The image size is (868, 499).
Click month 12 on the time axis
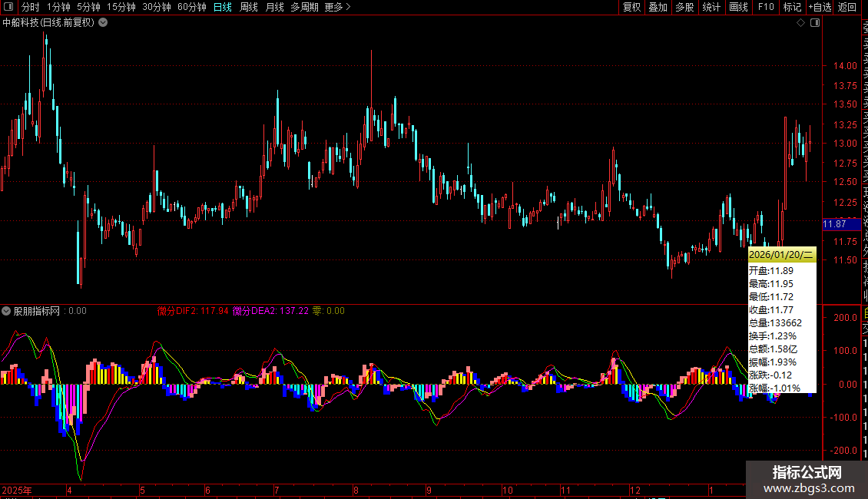click(635, 490)
